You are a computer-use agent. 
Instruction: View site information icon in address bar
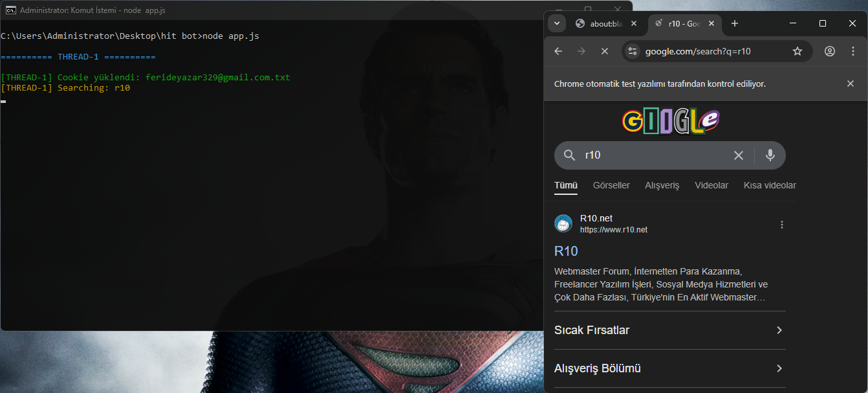tap(633, 51)
